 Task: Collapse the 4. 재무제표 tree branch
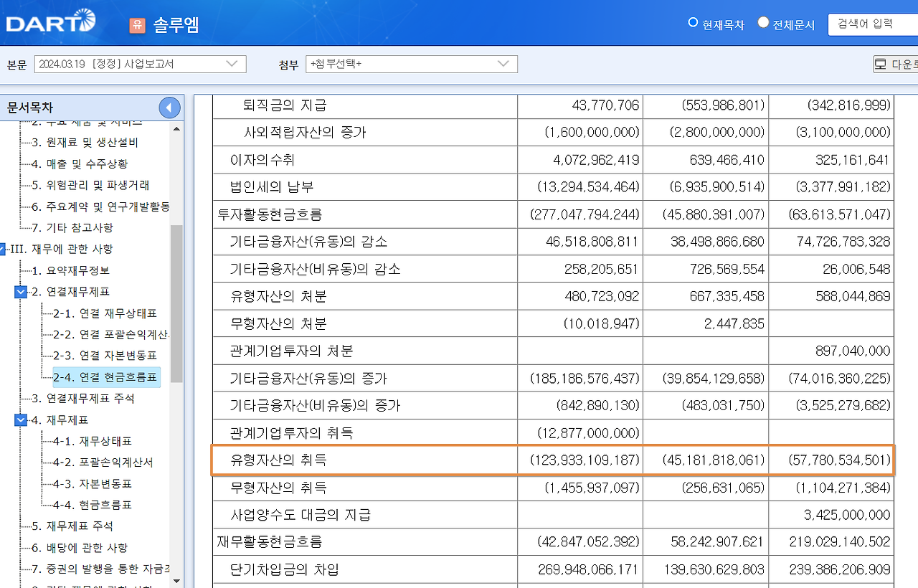coord(21,421)
